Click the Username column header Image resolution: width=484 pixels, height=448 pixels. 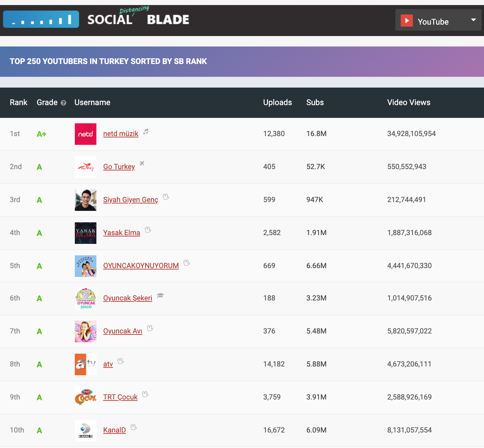coord(92,102)
